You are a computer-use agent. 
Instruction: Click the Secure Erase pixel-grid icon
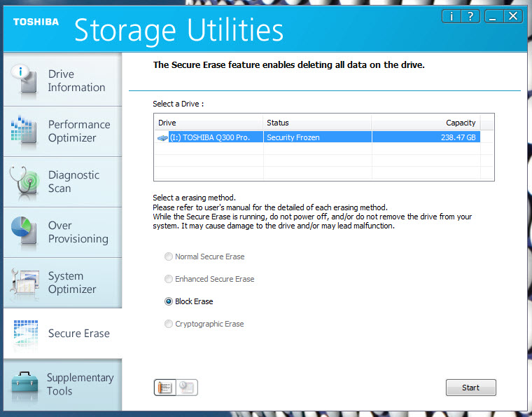(25, 333)
